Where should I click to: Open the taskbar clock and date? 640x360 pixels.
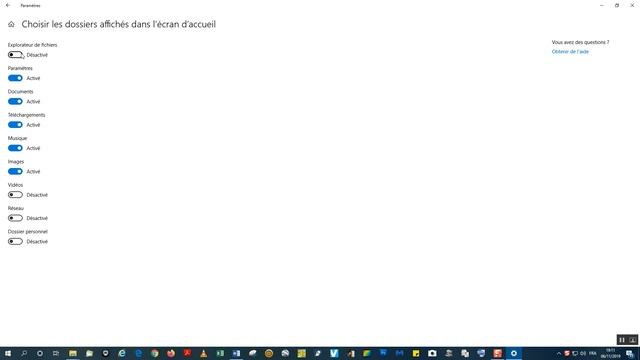click(x=610, y=353)
